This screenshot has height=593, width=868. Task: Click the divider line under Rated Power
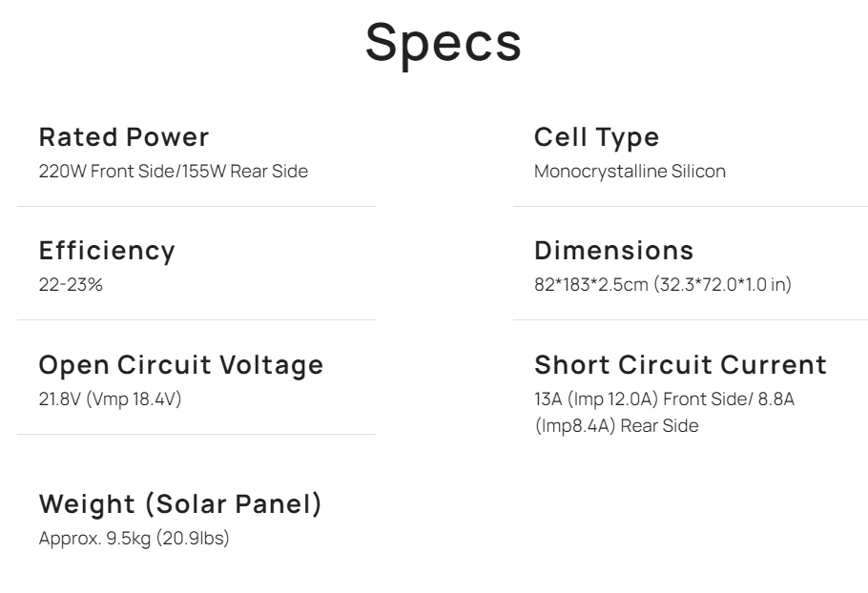196,206
